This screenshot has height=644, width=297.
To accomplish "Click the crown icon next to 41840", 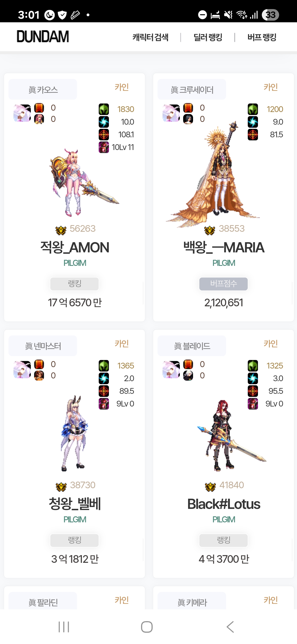I will (210, 487).
